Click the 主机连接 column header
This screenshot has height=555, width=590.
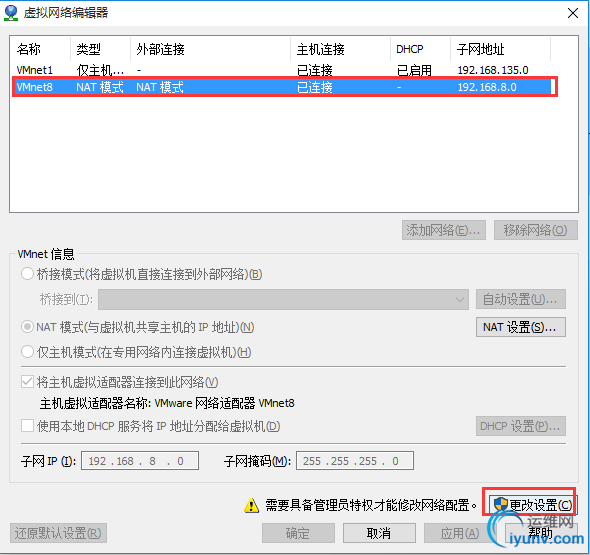(341, 49)
